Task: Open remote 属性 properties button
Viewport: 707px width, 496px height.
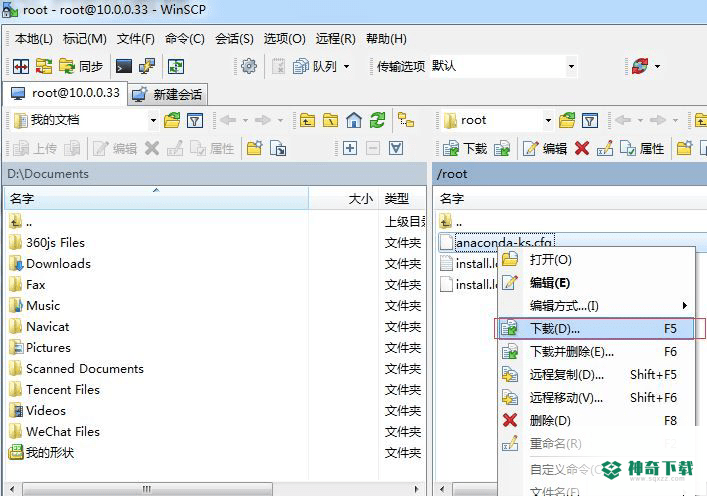Action: coord(642,148)
